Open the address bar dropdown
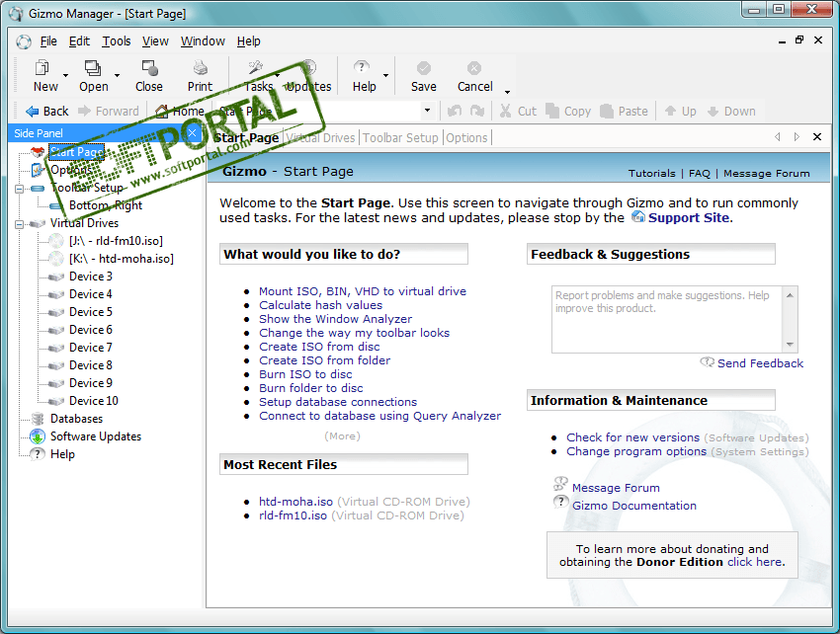This screenshot has height=634, width=840. point(427,111)
